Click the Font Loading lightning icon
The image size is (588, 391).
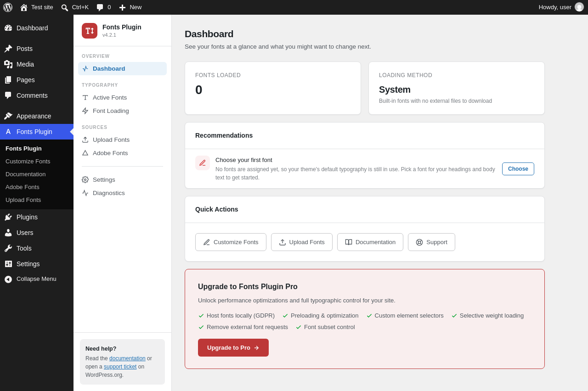(85, 111)
